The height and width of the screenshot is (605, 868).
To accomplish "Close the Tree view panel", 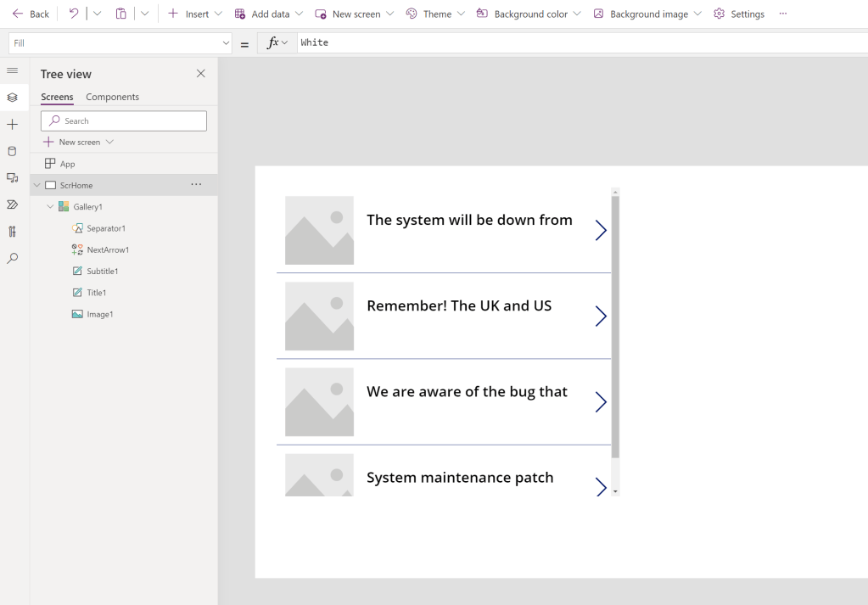I will coord(200,74).
